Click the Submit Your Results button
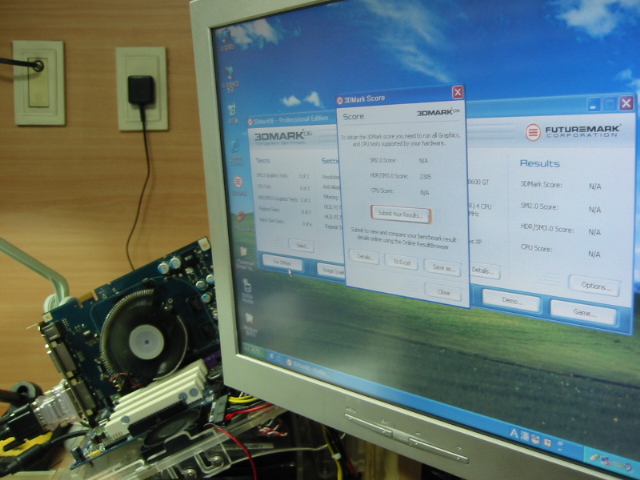 (401, 214)
